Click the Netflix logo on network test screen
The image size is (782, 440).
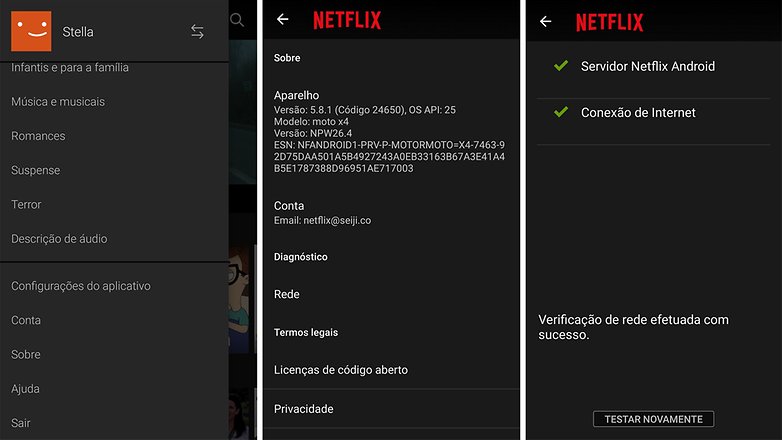click(x=609, y=22)
